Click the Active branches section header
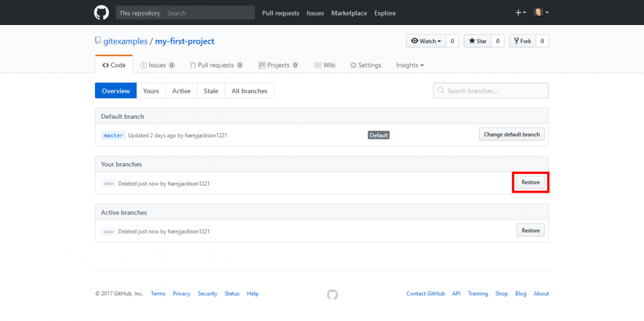 (321, 213)
